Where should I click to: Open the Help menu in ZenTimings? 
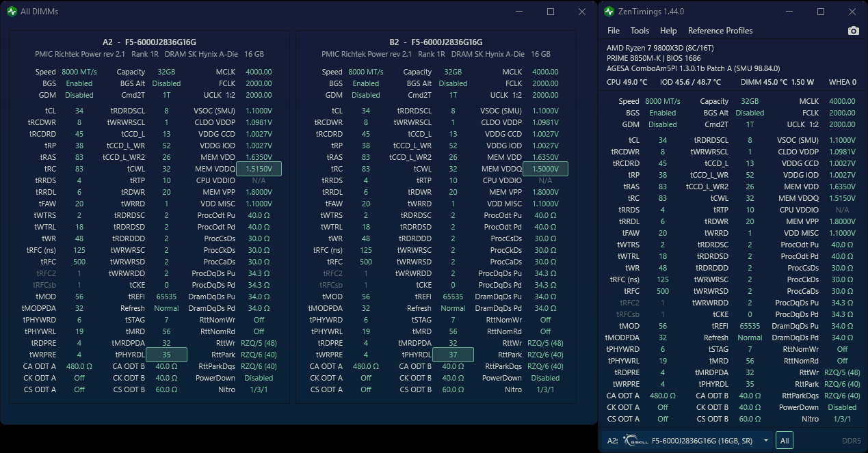pos(668,31)
